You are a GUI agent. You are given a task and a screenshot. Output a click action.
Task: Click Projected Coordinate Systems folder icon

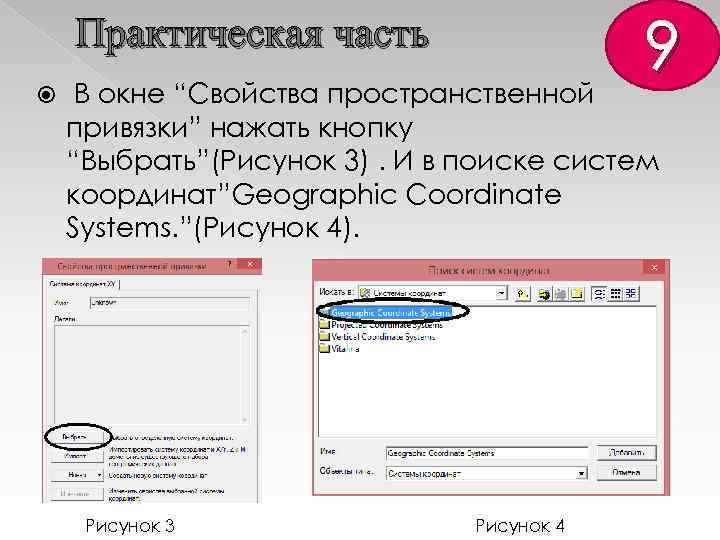(325, 325)
